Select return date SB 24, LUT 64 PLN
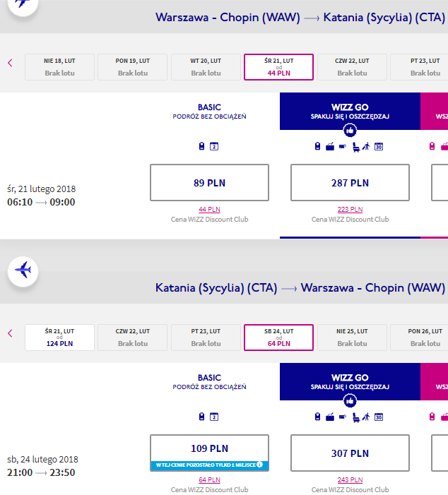448x495 pixels. tap(278, 338)
